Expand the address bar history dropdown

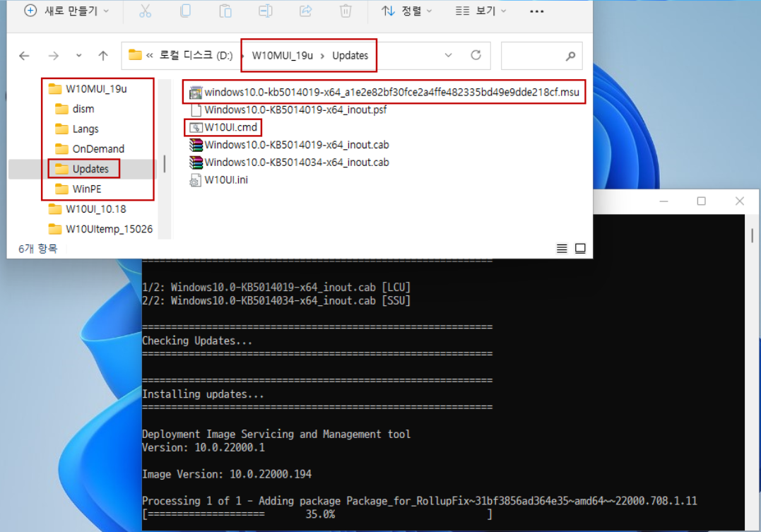coord(449,55)
